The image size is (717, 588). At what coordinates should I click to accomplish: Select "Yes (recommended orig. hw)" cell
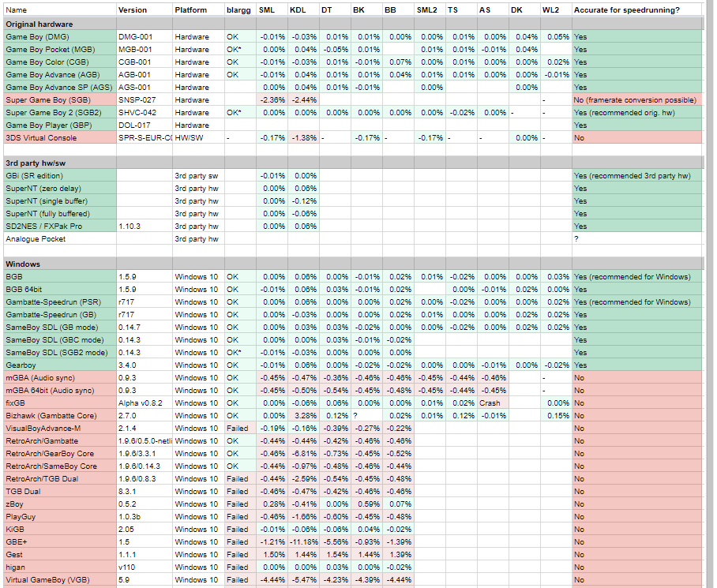click(x=637, y=112)
